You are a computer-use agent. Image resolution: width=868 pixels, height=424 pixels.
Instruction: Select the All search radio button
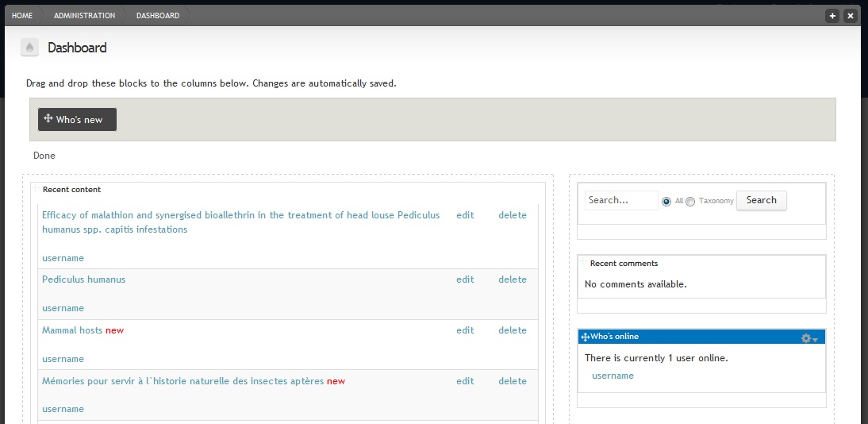tap(666, 202)
